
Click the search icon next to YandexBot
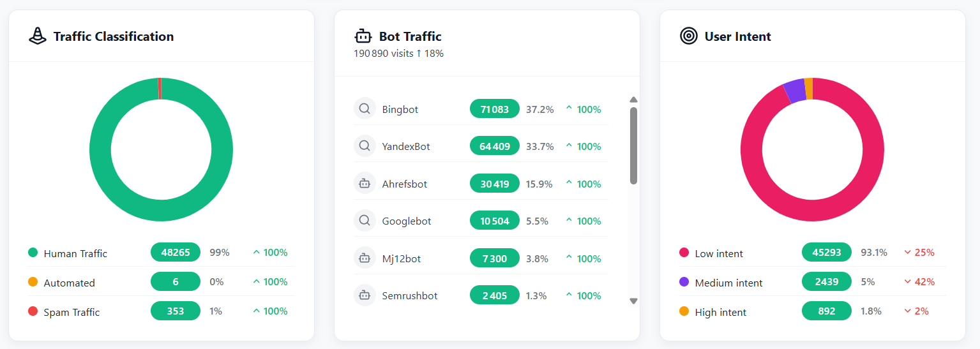(365, 146)
